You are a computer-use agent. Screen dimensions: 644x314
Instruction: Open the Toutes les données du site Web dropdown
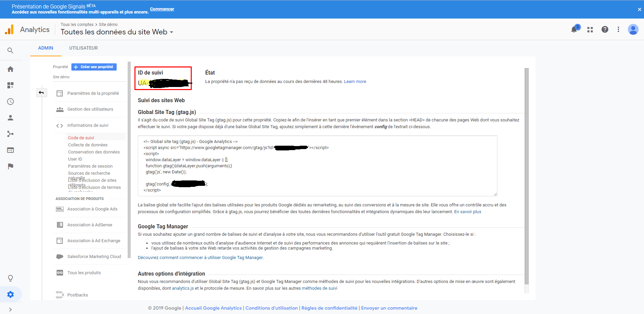(x=117, y=32)
